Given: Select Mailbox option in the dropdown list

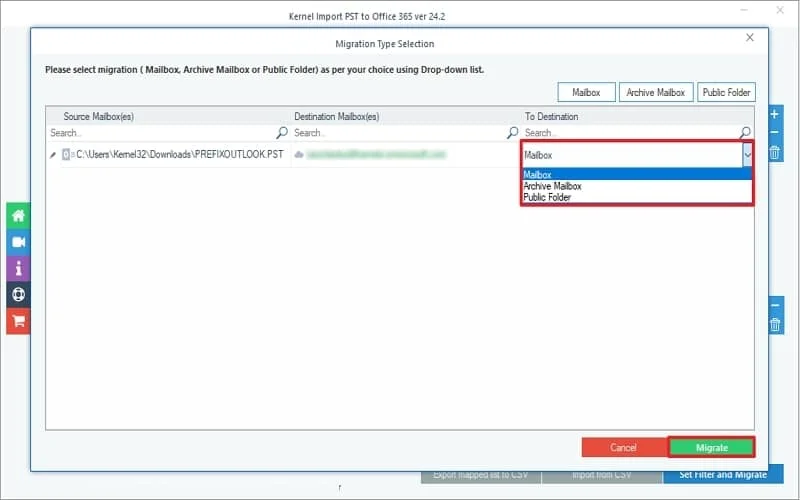Looking at the screenshot, I should (x=637, y=174).
